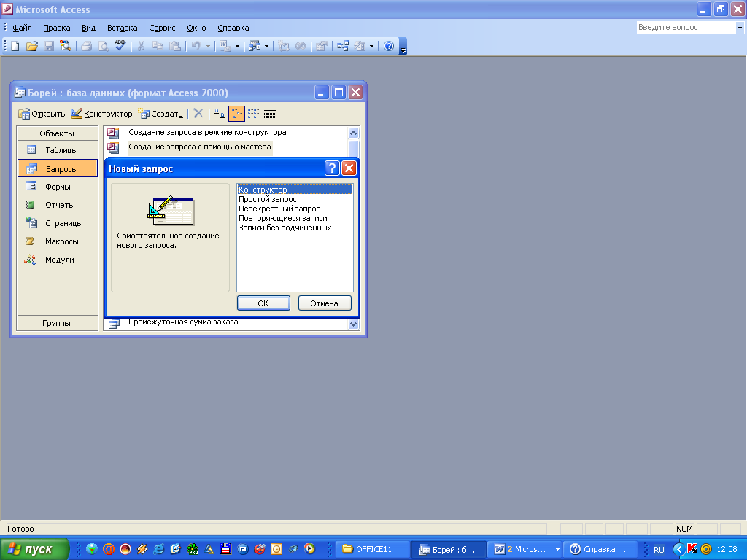Open the Файл menu

[22, 28]
